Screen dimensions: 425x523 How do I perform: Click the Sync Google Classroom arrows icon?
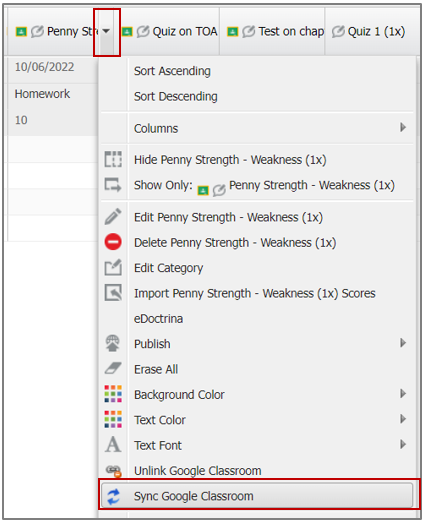coord(113,497)
